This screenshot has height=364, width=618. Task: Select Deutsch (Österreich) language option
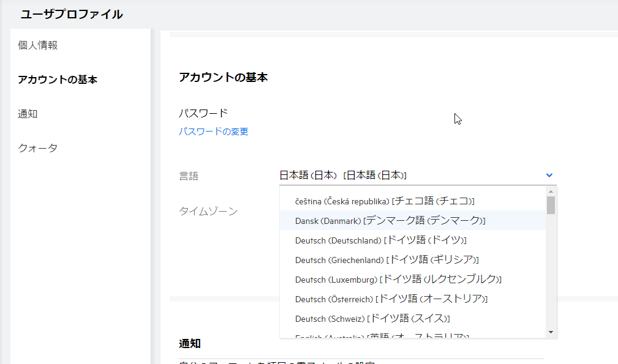(x=391, y=299)
